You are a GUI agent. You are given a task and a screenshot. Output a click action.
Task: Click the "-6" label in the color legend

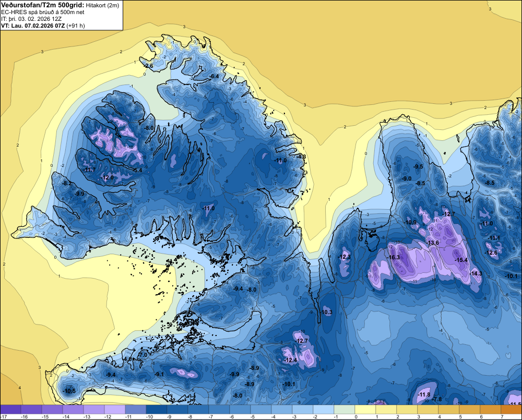pyautogui.click(x=232, y=417)
